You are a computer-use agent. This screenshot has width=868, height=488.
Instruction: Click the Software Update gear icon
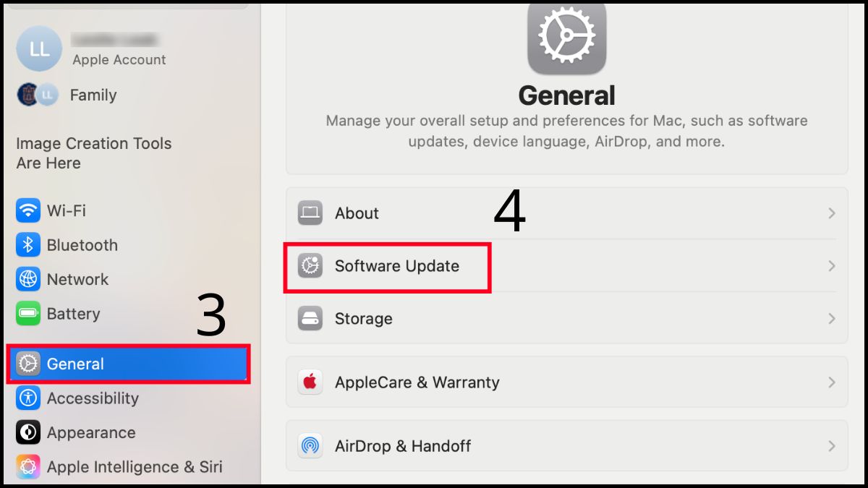[310, 266]
